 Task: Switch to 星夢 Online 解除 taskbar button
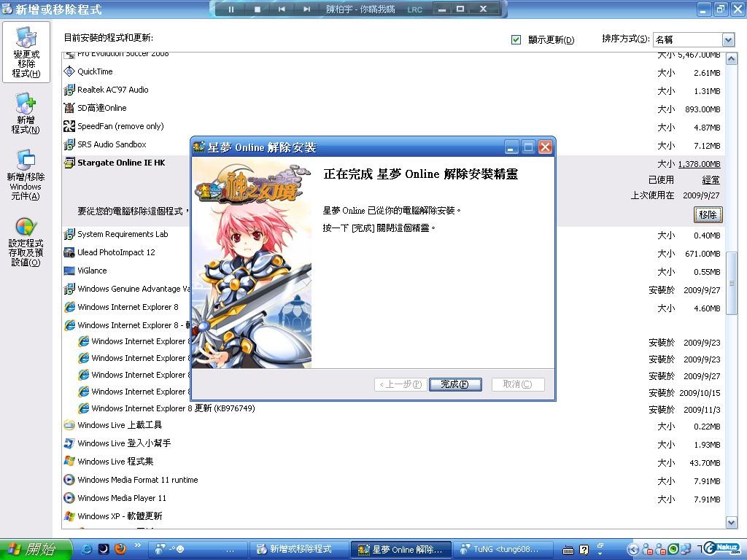coord(400,550)
